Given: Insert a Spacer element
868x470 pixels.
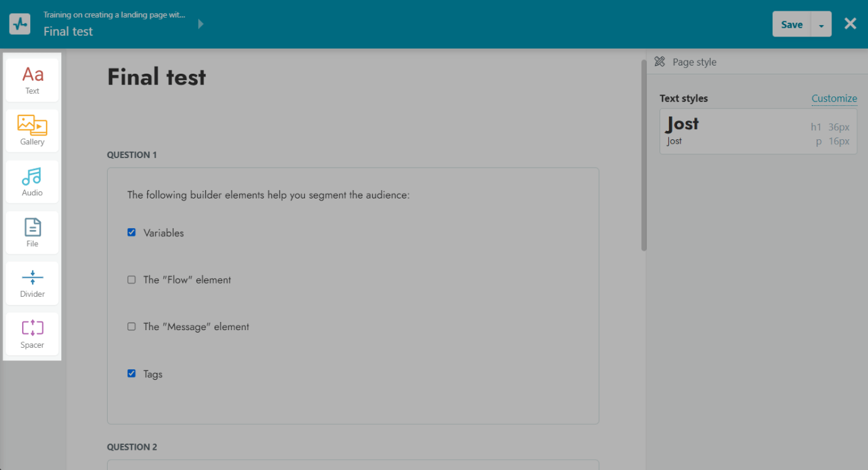Looking at the screenshot, I should (32, 334).
